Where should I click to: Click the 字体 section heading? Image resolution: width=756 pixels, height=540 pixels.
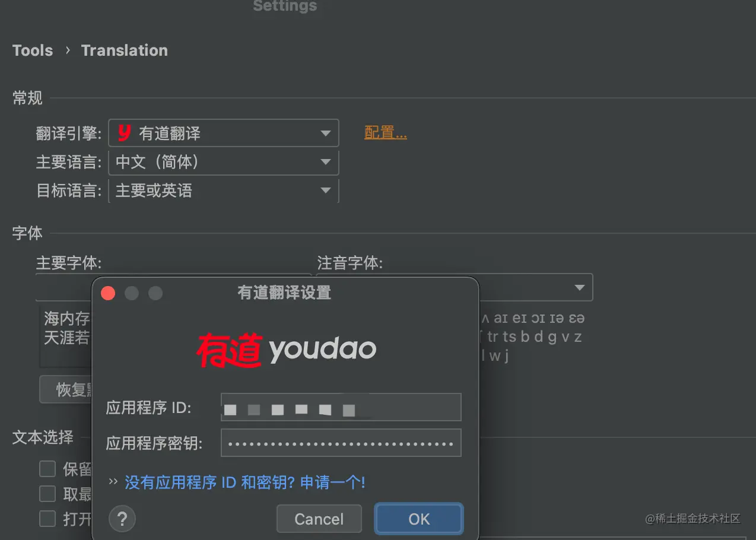click(27, 233)
